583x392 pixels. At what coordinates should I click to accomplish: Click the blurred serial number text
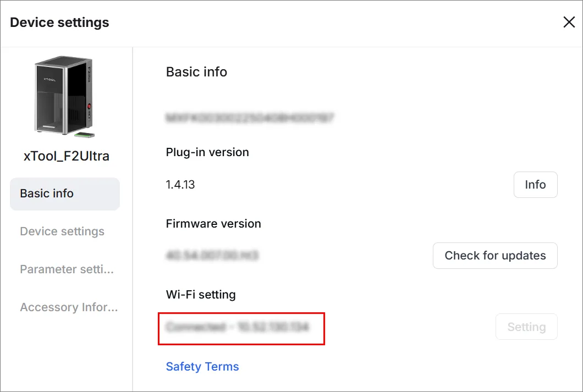250,118
